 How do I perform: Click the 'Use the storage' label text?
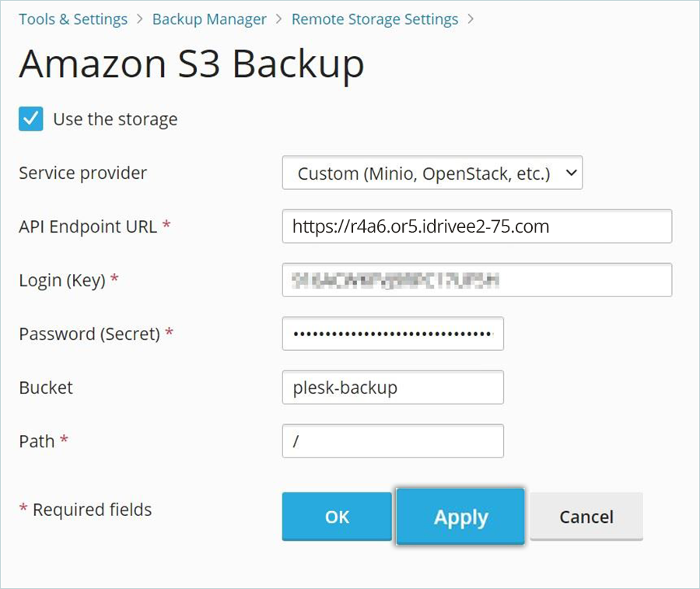coord(115,119)
